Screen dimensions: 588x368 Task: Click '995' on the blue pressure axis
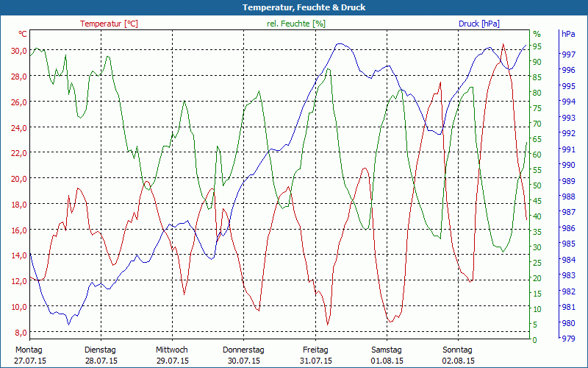click(568, 86)
